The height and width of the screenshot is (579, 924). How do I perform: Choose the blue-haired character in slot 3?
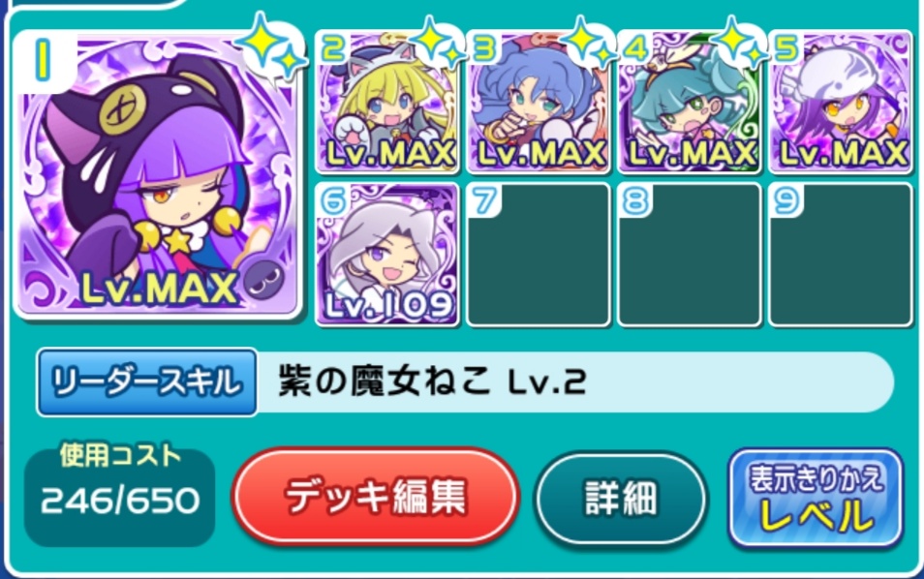538,103
